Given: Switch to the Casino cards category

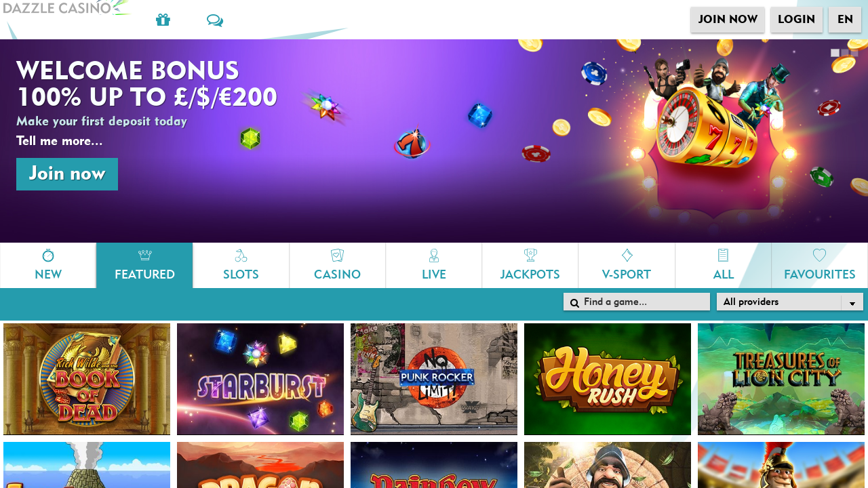Looking at the screenshot, I should coord(337,265).
